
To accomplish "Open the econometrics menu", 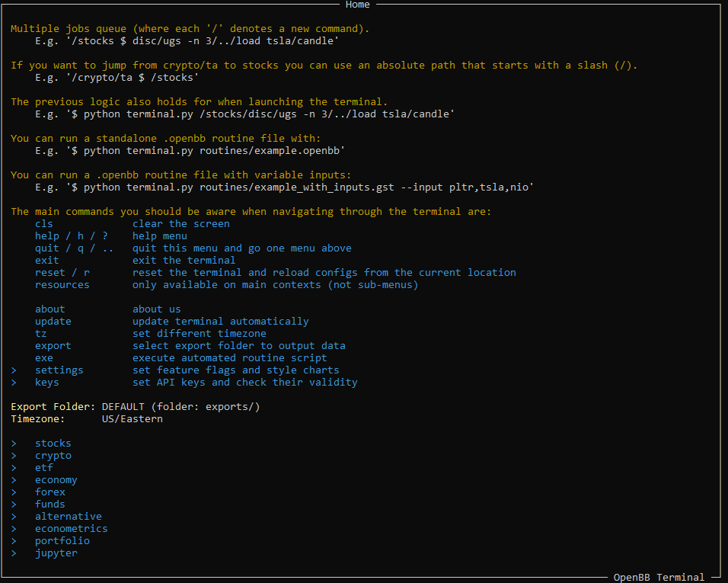I will tap(72, 529).
